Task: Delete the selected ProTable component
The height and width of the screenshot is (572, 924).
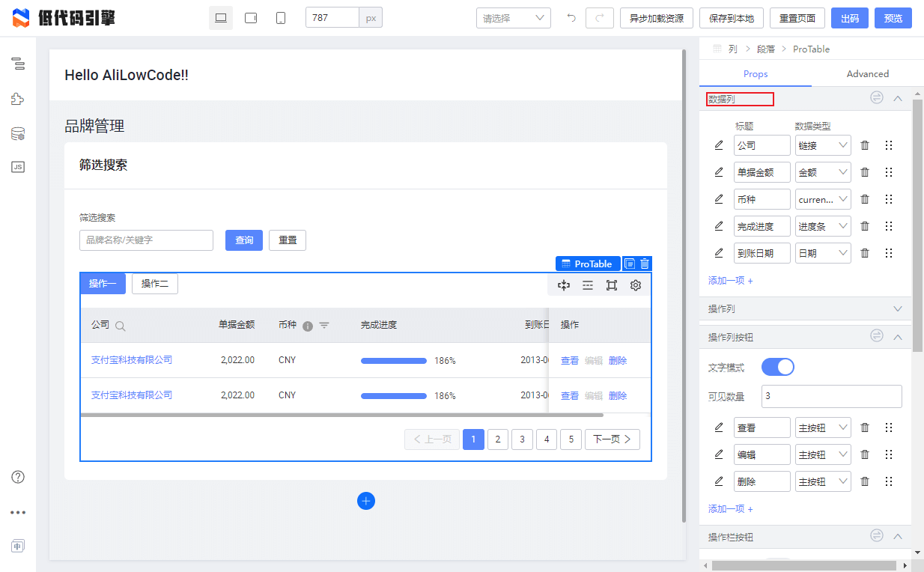Action: click(x=645, y=264)
